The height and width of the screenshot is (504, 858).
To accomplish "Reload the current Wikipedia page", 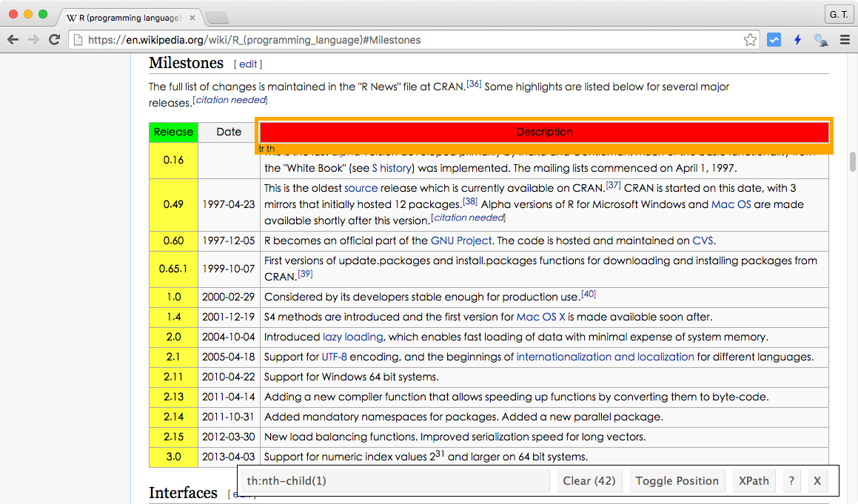I will click(54, 40).
